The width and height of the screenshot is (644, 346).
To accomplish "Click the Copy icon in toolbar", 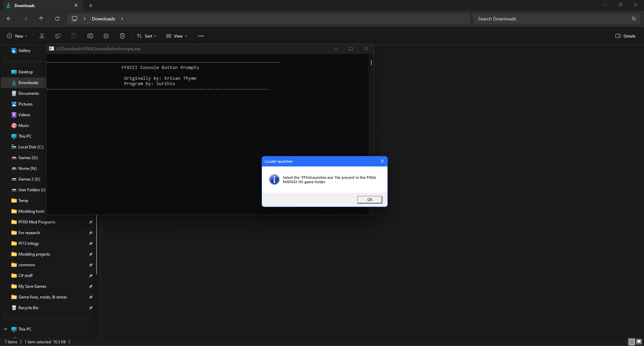I will coord(58,36).
